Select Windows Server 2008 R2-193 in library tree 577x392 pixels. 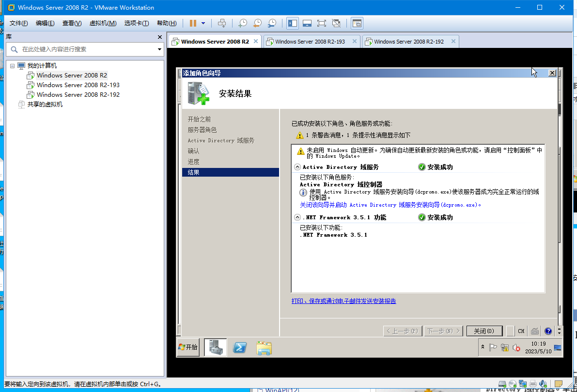[78, 85]
